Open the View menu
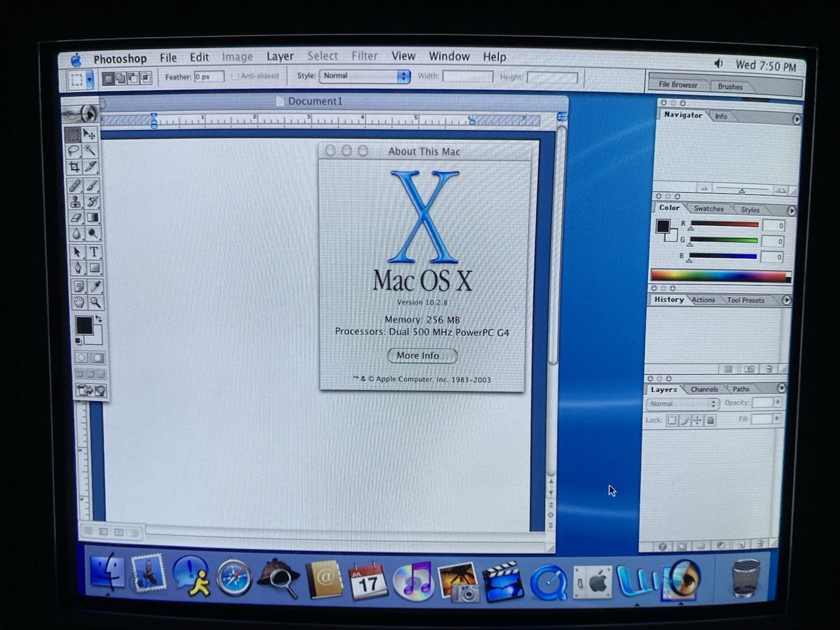 point(403,56)
